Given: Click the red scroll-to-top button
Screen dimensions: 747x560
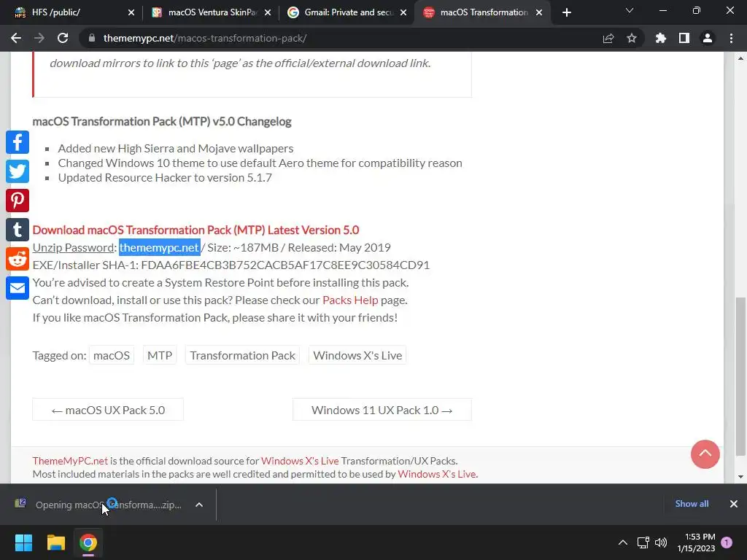Looking at the screenshot, I should click(705, 454).
